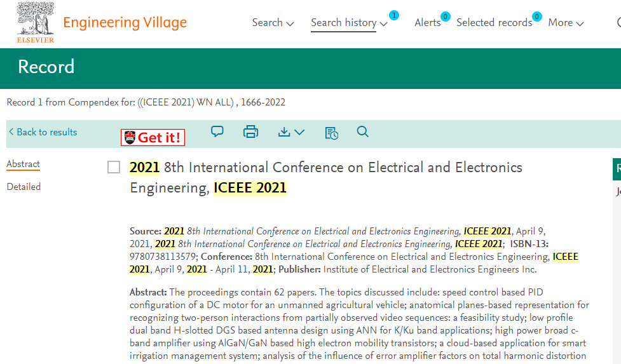Click the Publisher name text
Viewport: 621px width, 364px height.
click(430, 269)
